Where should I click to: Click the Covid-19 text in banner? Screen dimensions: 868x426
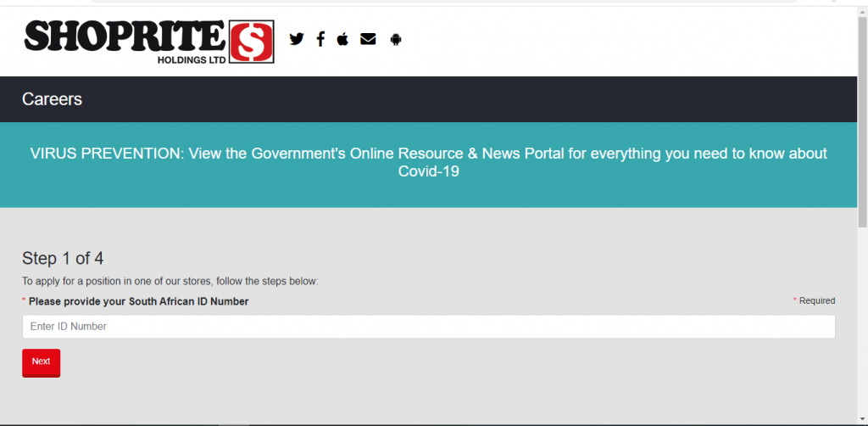pos(429,171)
